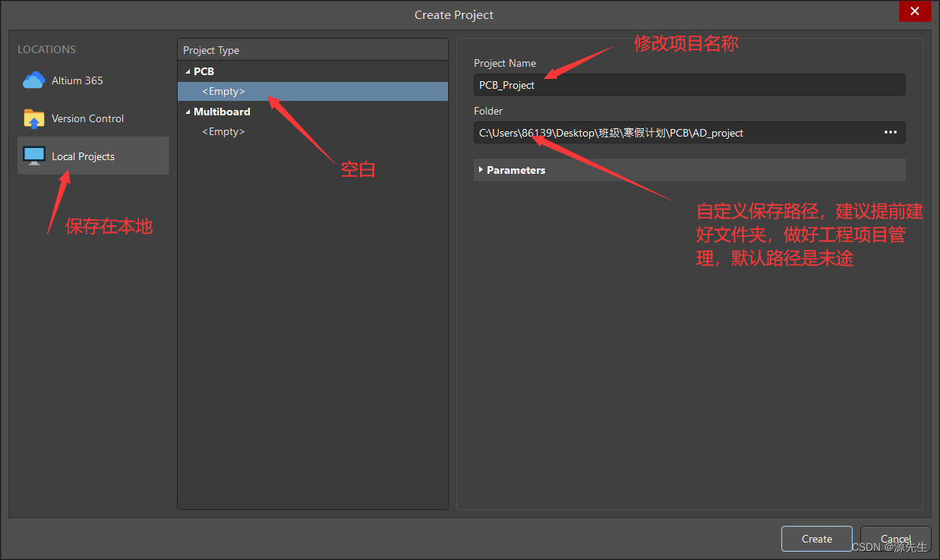The image size is (940, 560).
Task: Click the Version Control folder icon
Action: click(x=34, y=118)
